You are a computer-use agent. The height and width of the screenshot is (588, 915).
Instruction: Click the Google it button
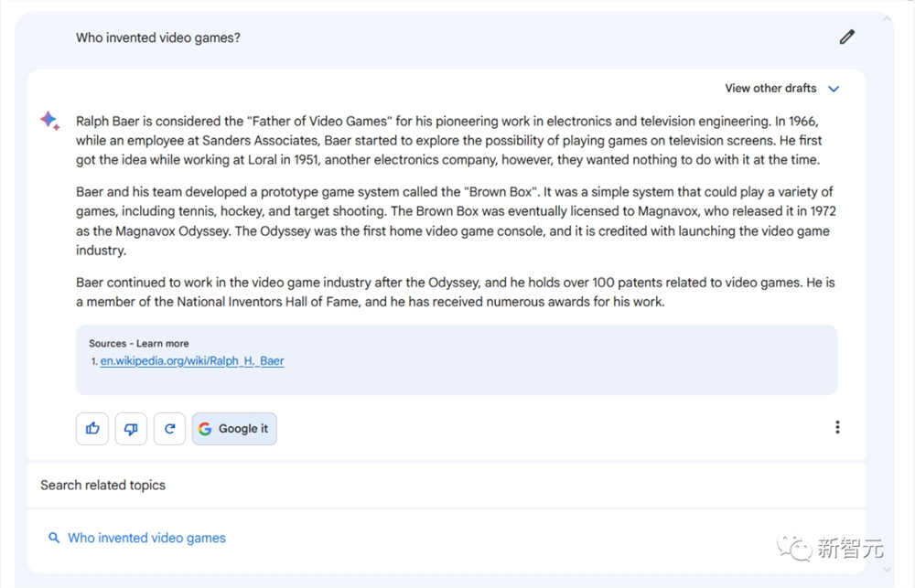[234, 429]
